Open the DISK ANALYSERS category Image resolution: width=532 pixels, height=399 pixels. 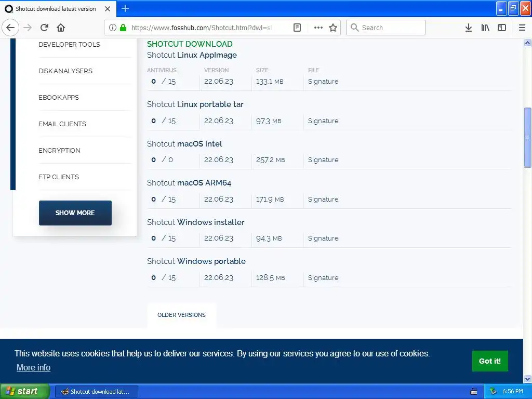(65, 71)
